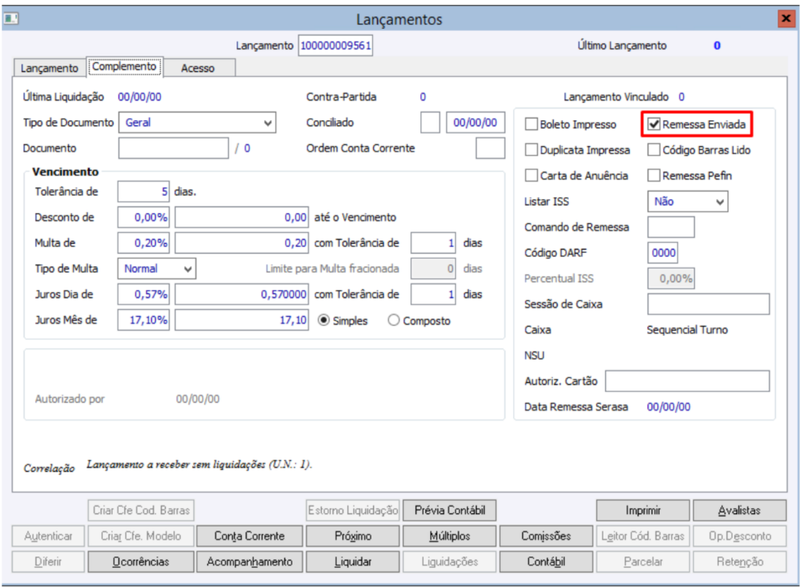Image resolution: width=800 pixels, height=587 pixels.
Task: Click the Lançamento number field
Action: coord(335,45)
